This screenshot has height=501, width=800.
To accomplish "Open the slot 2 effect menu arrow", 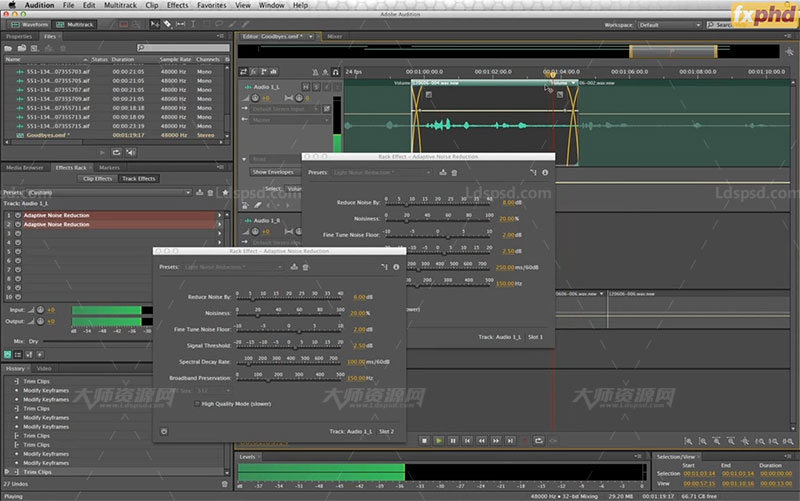I will 220,224.
